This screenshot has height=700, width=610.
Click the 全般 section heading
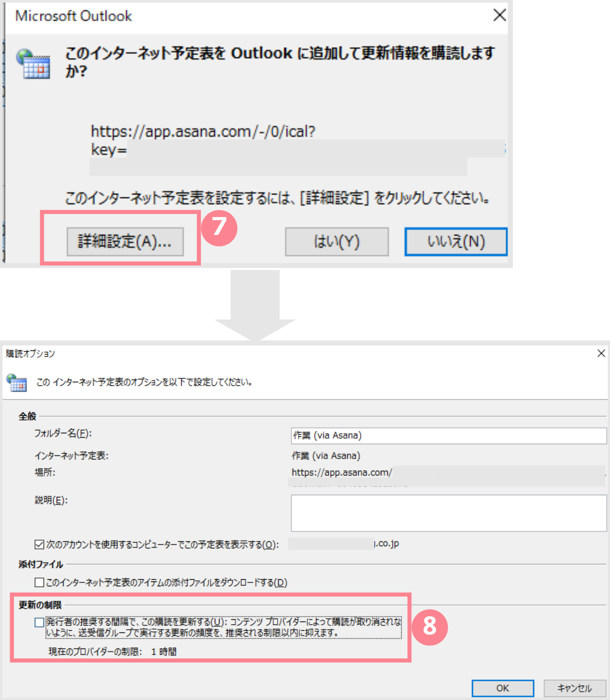[x=27, y=416]
